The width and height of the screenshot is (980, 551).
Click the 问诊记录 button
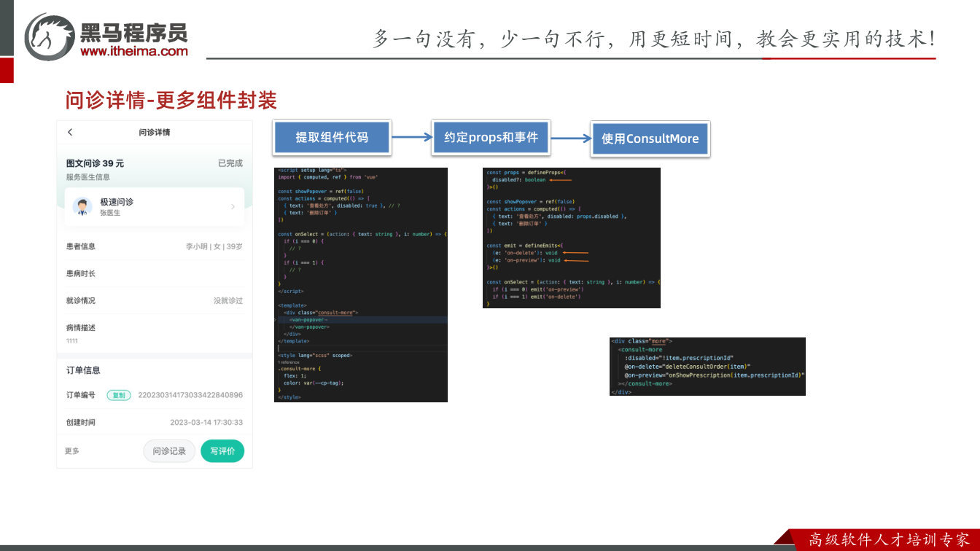point(169,451)
